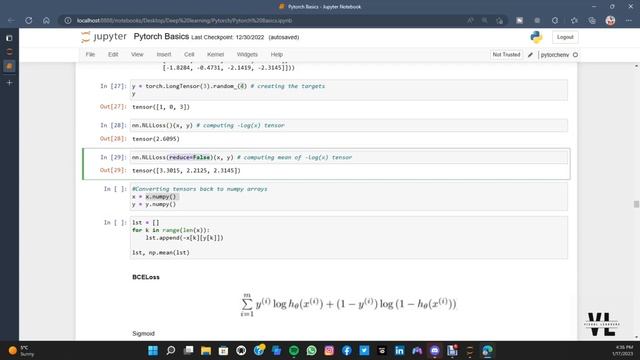Click the BCELoss summation formula
This screenshot has height=360, width=640.
coord(349,304)
